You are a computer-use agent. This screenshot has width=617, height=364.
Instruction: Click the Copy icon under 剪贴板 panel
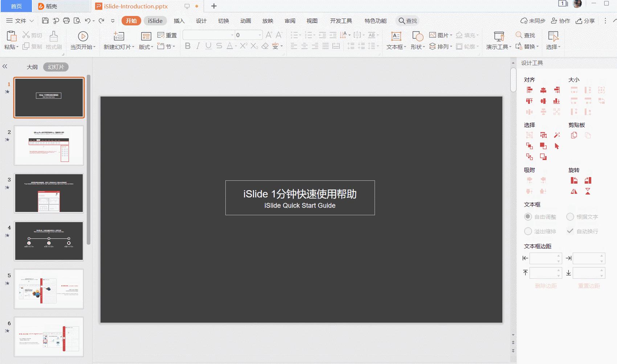tap(574, 135)
